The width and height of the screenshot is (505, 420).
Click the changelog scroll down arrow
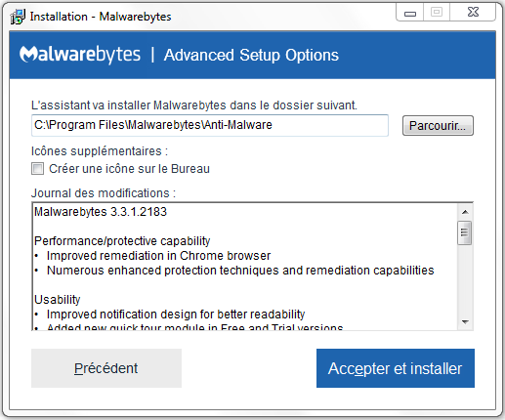(465, 321)
